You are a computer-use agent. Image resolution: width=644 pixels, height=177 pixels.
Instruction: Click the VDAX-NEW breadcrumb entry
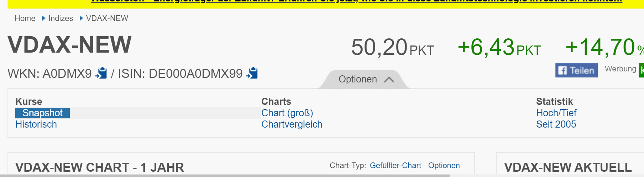107,18
